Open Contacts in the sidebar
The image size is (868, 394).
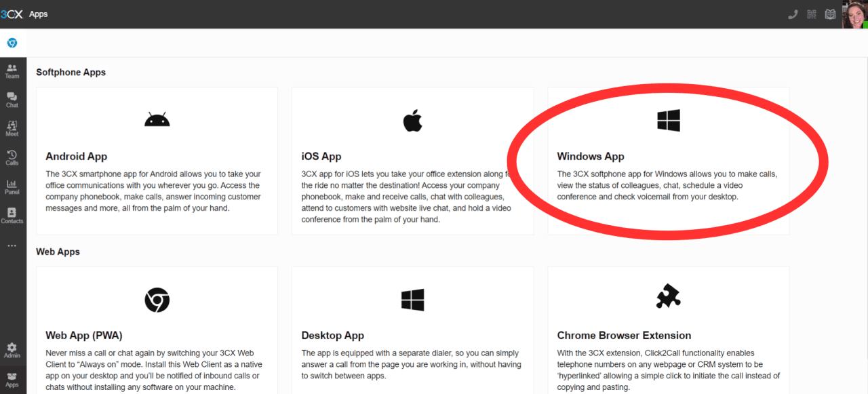12,216
